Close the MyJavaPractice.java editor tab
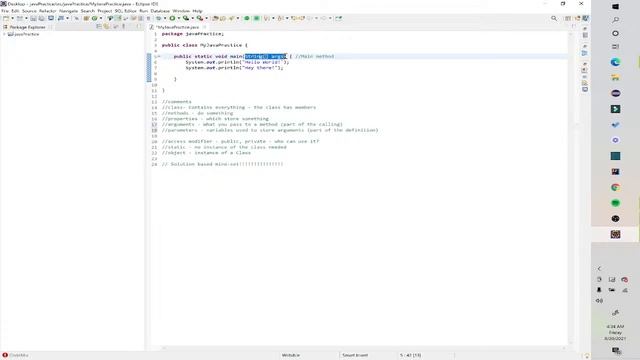640x360 pixels. point(204,27)
